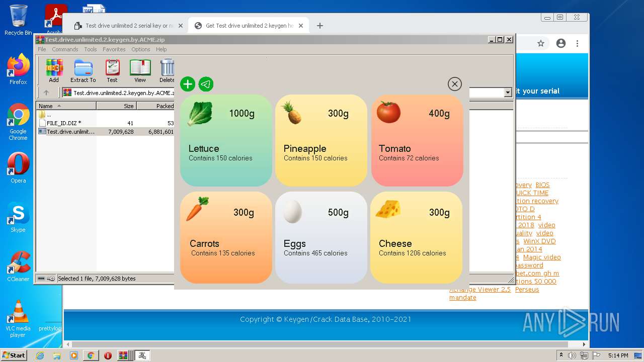The height and width of the screenshot is (362, 644).
Task: Open the Perseus link
Action: tap(527, 290)
